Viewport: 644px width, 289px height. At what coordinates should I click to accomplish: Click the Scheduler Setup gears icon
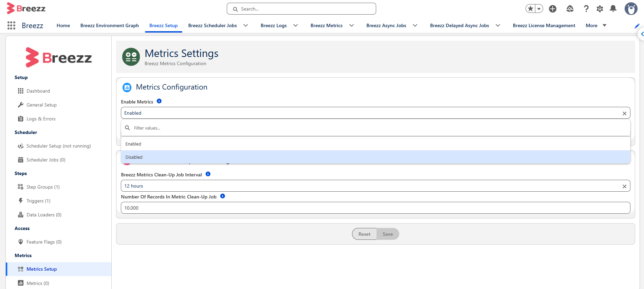pyautogui.click(x=21, y=146)
